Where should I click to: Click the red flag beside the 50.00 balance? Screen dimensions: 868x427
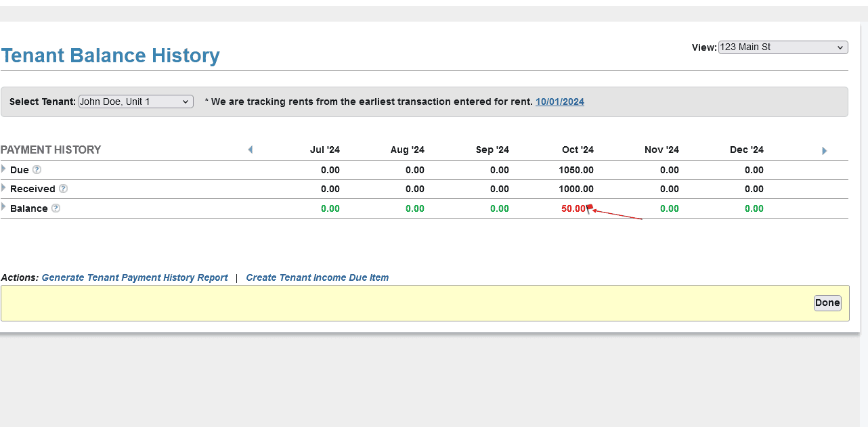[x=590, y=208]
